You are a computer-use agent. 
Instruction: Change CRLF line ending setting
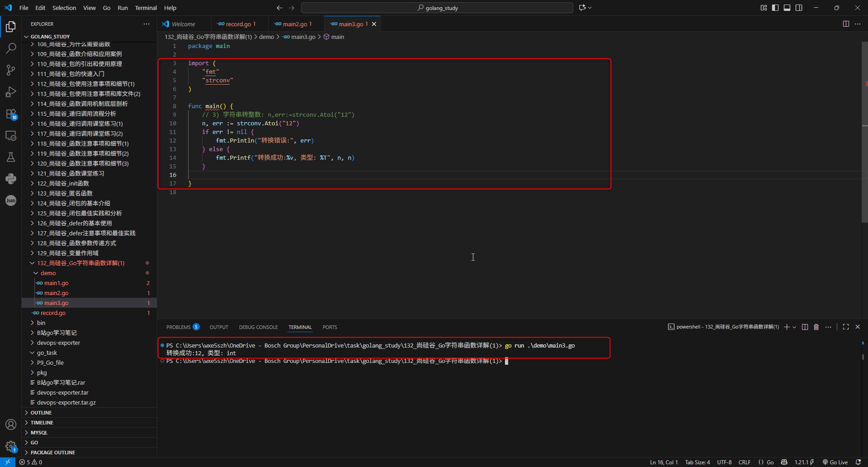click(x=745, y=462)
